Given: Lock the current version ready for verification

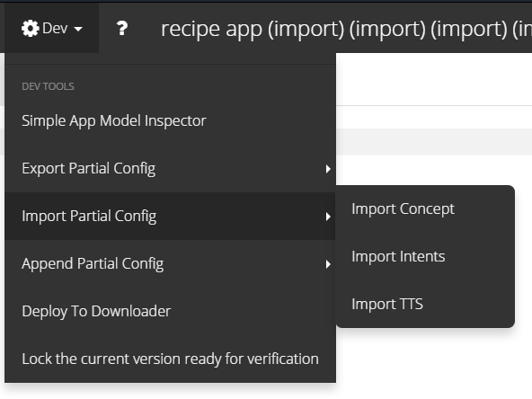Looking at the screenshot, I should (x=171, y=359).
